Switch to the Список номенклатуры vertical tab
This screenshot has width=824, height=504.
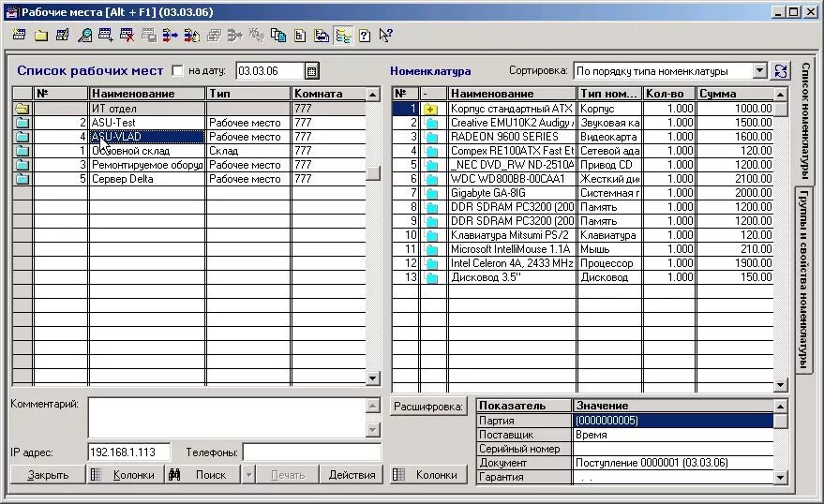tap(805, 121)
